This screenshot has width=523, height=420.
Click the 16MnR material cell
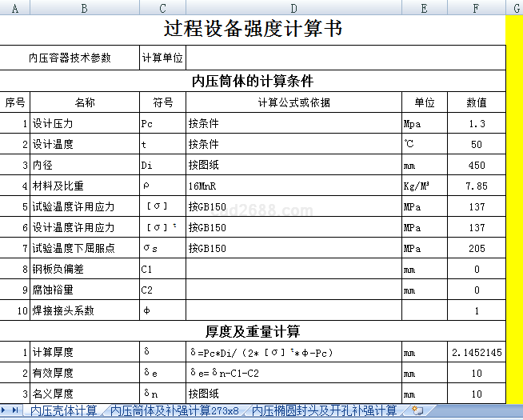293,186
